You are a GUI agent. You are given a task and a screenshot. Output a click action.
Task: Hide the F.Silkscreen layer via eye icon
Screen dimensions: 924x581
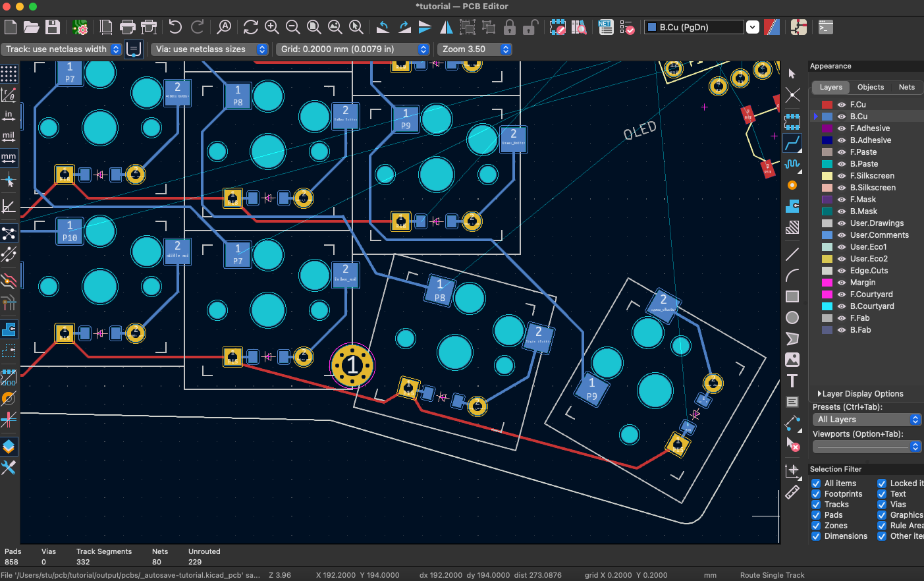(x=842, y=176)
